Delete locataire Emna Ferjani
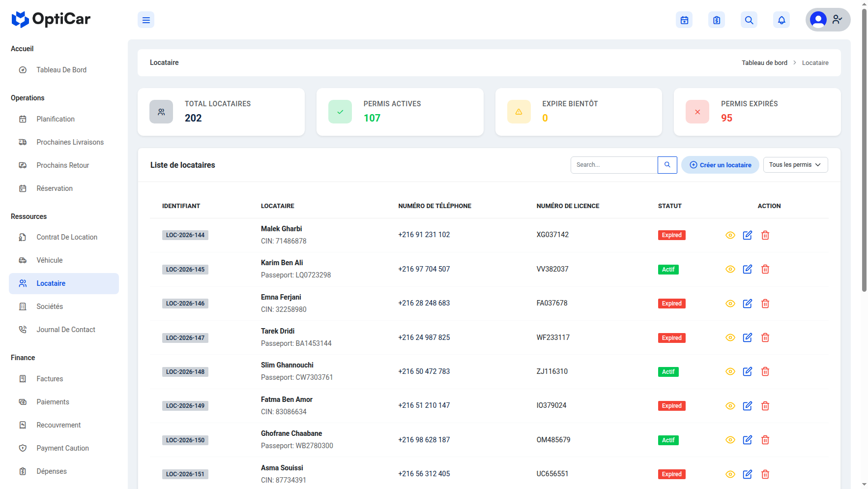868x489 pixels. [x=765, y=304]
